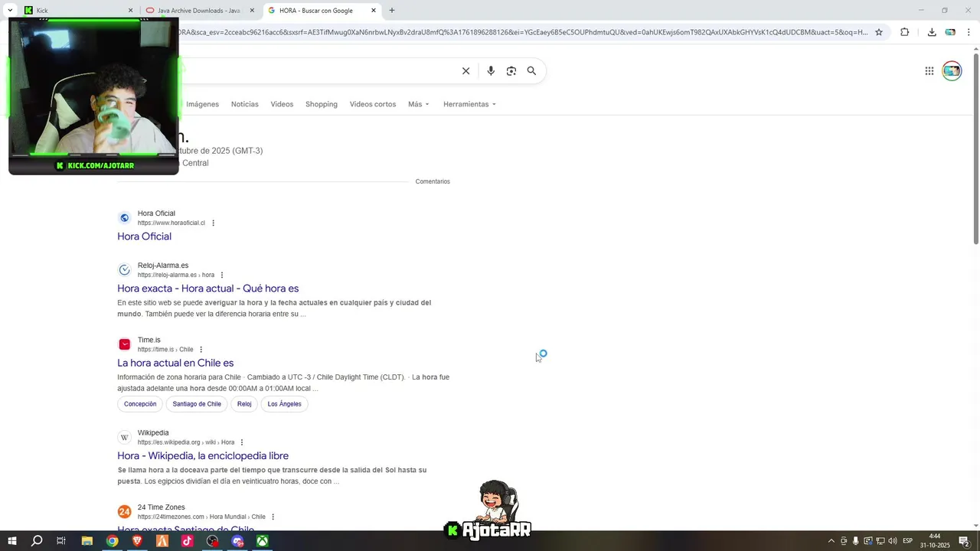Open the Google account avatar on the page
The width and height of the screenshot is (980, 551).
tap(952, 71)
